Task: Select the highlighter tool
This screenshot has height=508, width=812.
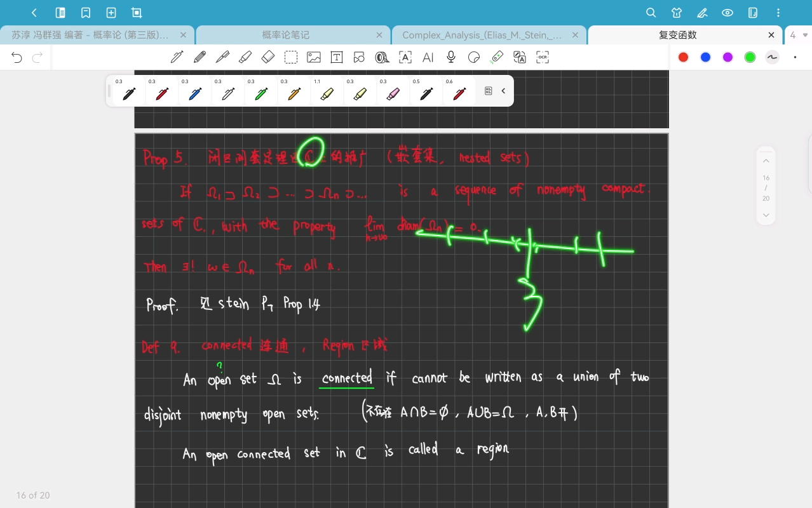Action: [245, 57]
